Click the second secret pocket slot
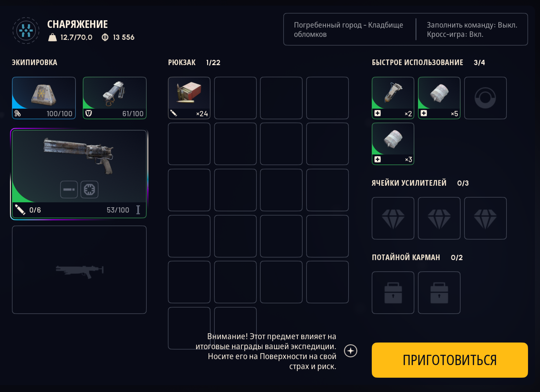Screen dimensions: 540x392 pos(439,293)
